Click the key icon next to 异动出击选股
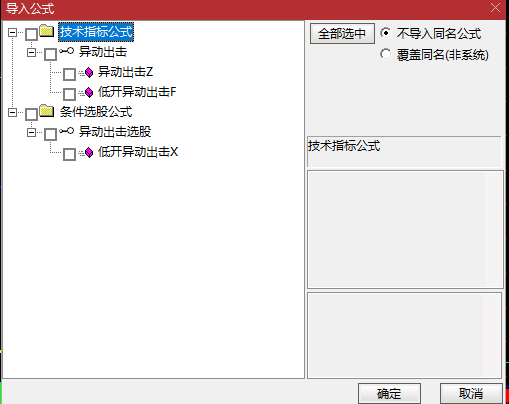 tap(66, 131)
